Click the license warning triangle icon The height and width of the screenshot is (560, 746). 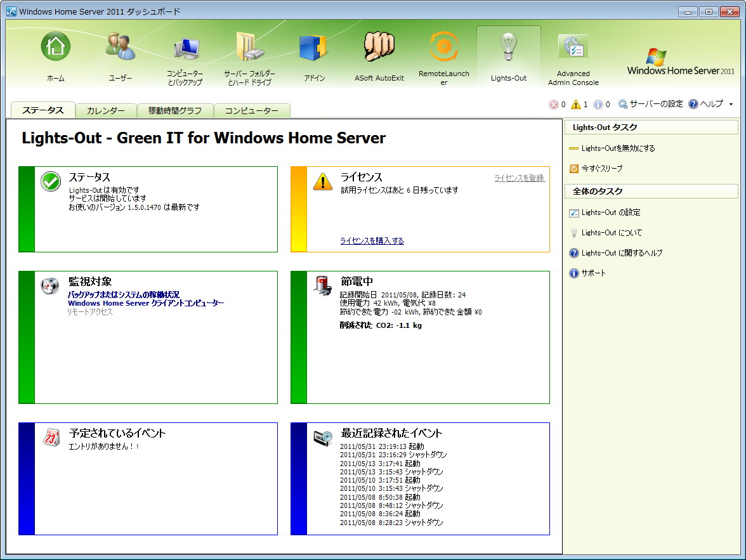coord(322,181)
